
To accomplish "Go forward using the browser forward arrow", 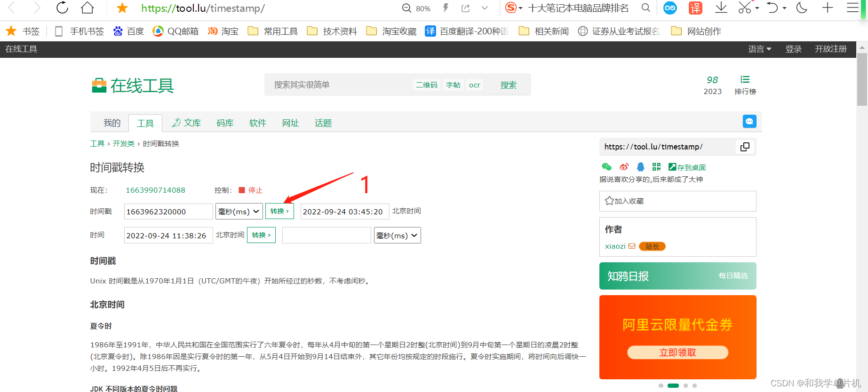I will coord(37,8).
